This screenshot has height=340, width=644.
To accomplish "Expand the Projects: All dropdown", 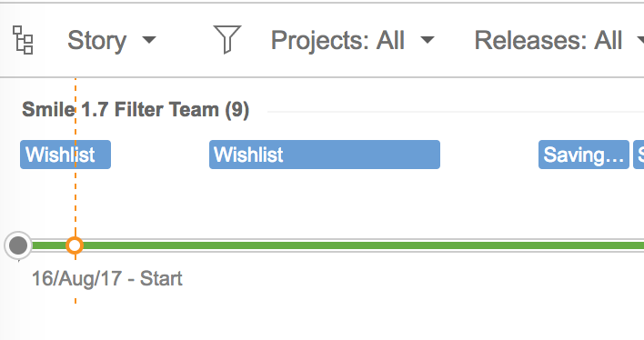I will 352,40.
